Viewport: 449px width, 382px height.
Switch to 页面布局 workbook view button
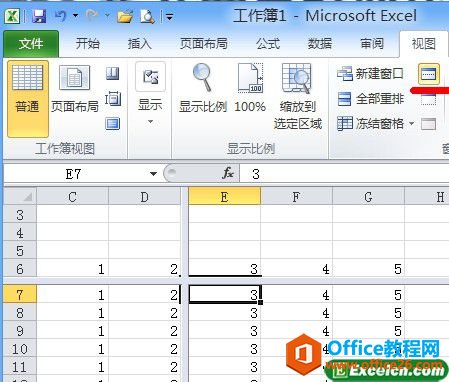[x=75, y=89]
